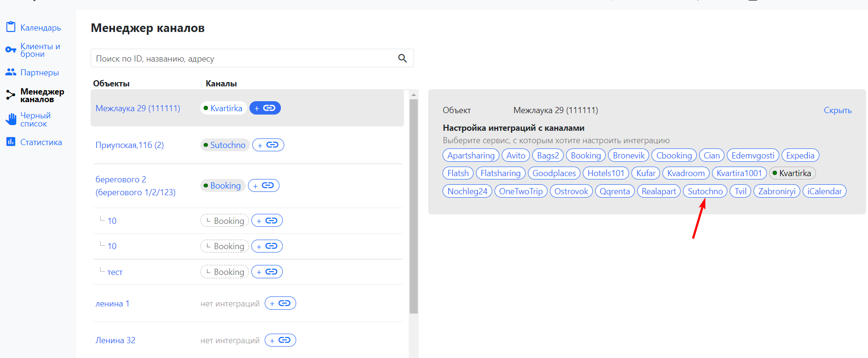Click the bar chart statistics icon
Viewport: 868px width, 358px height.
[x=10, y=142]
